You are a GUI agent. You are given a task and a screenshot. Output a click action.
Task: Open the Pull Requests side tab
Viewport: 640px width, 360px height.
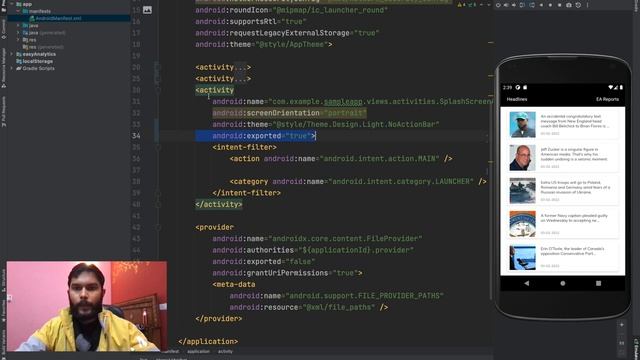pos(3,111)
